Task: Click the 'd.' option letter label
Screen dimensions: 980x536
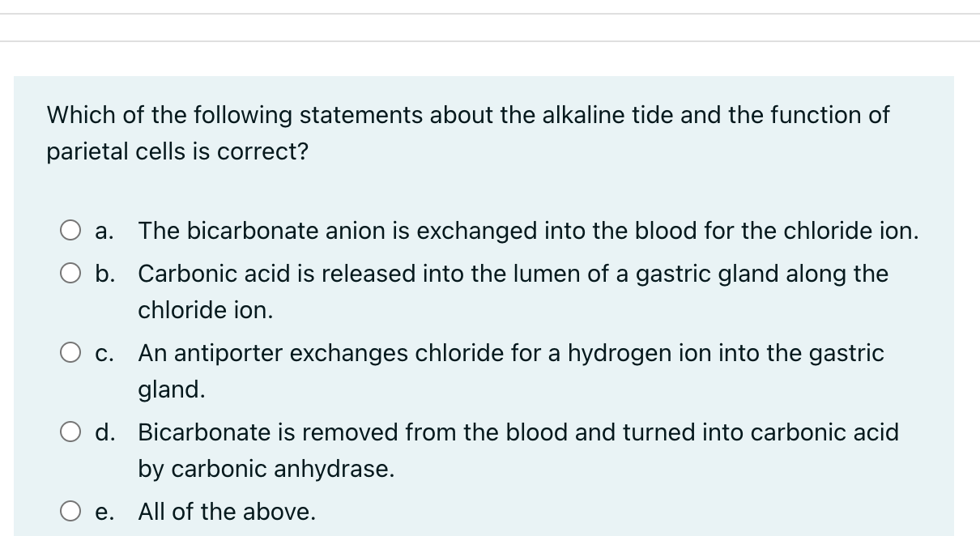Action: point(104,432)
